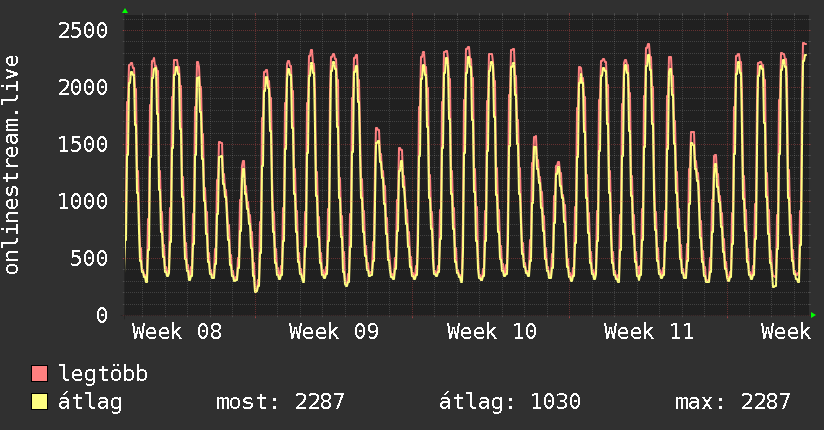Image resolution: width=824 pixels, height=430 pixels.
Task: Click the Week 11 axis label
Action: (648, 332)
